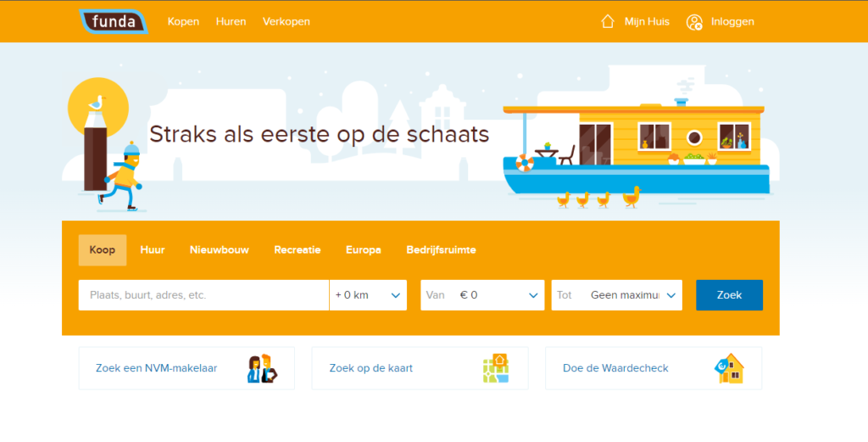Open the Tot Geen maximum price dropdown
Image resolution: width=868 pixels, height=442 pixels.
tap(617, 295)
